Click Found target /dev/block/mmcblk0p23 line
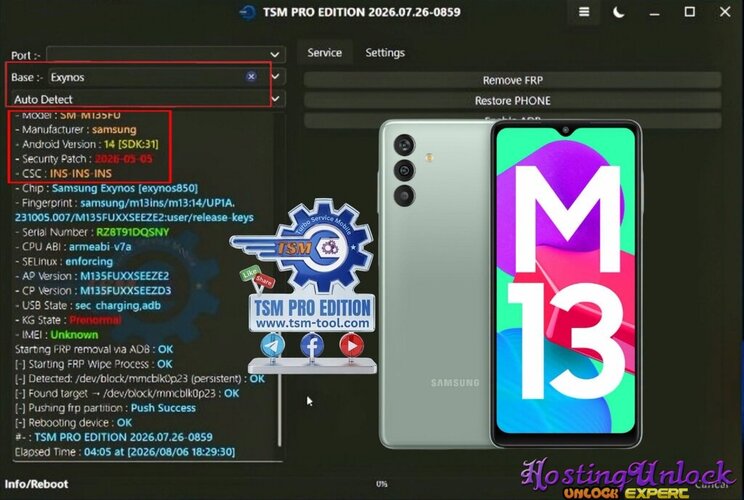 tap(127, 393)
